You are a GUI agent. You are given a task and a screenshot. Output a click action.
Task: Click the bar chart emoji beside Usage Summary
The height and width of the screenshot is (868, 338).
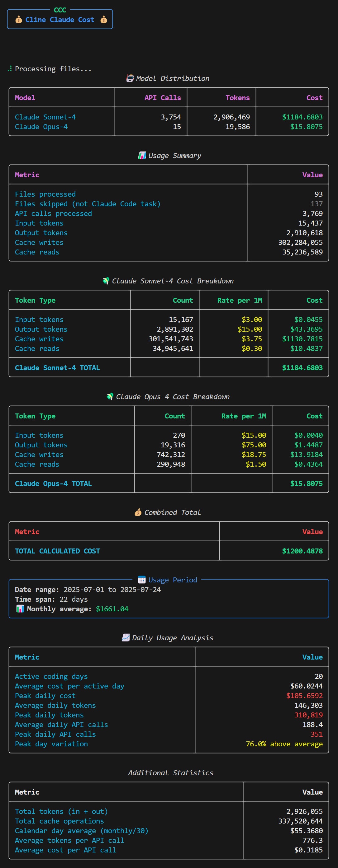tap(142, 156)
